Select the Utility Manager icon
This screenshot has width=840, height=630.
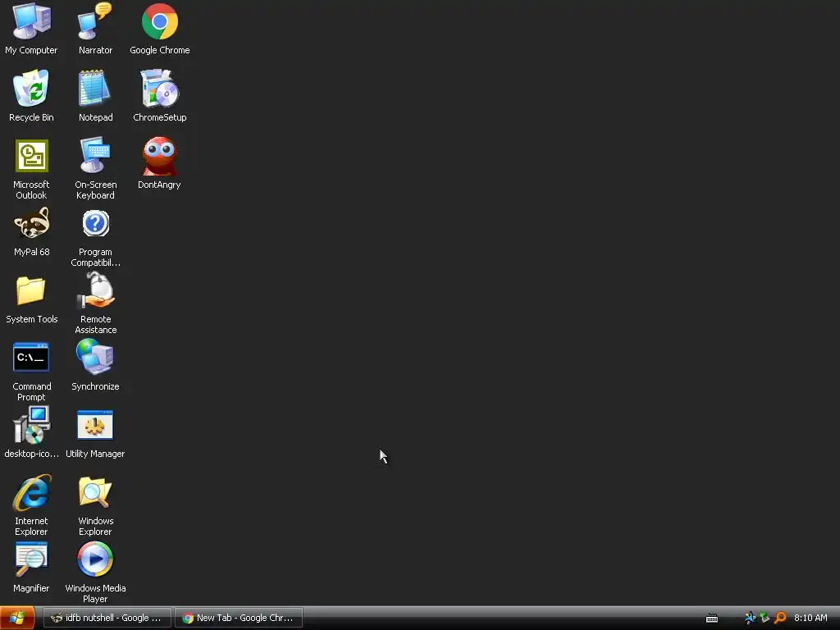[x=95, y=425]
